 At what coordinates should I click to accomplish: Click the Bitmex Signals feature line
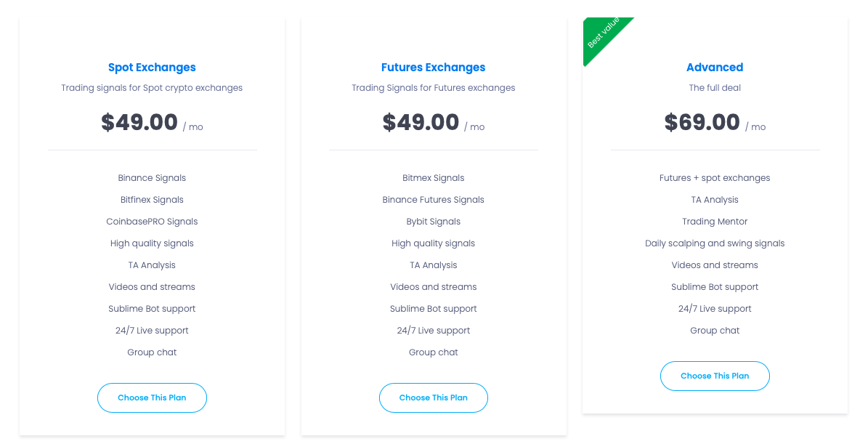(433, 178)
